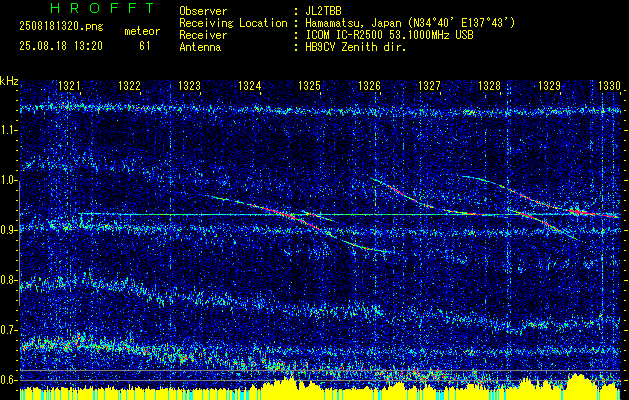The height and width of the screenshot is (400, 629).
Task: Click the 0.7 kHz axis label
Action: pyautogui.click(x=8, y=330)
